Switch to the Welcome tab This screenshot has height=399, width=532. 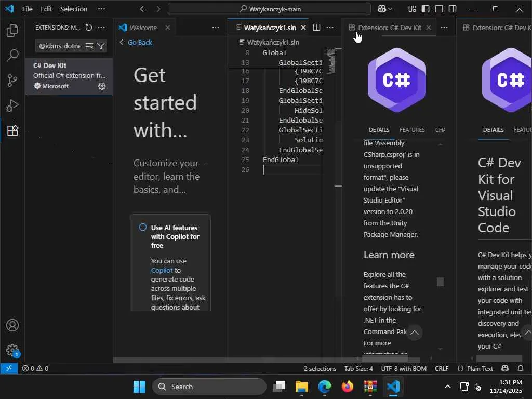point(143,28)
